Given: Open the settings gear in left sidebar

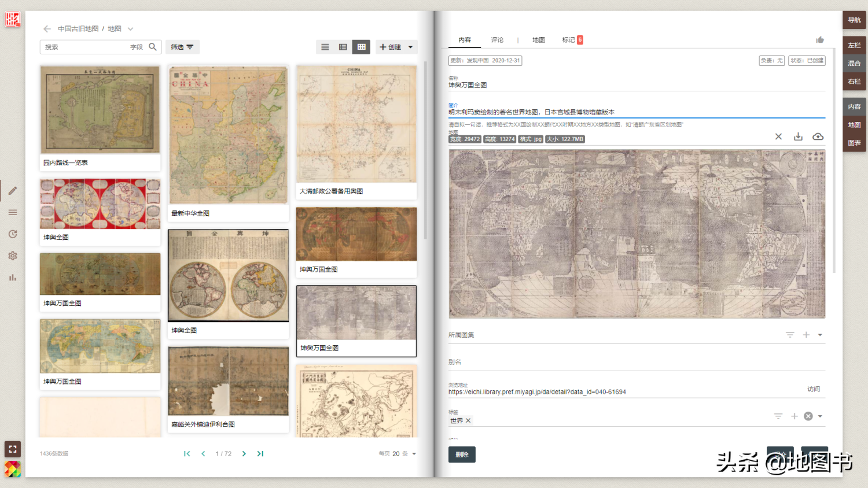Looking at the screenshot, I should [x=13, y=256].
